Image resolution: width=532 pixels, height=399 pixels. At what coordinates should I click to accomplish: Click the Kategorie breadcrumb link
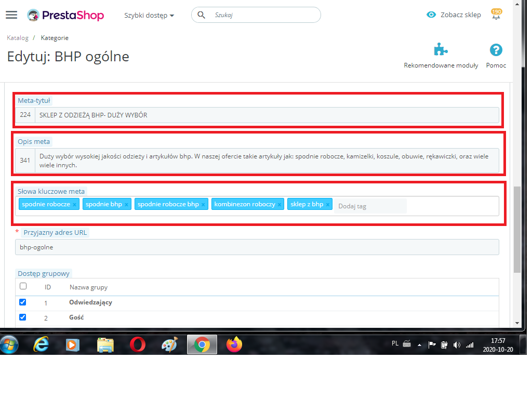click(55, 37)
